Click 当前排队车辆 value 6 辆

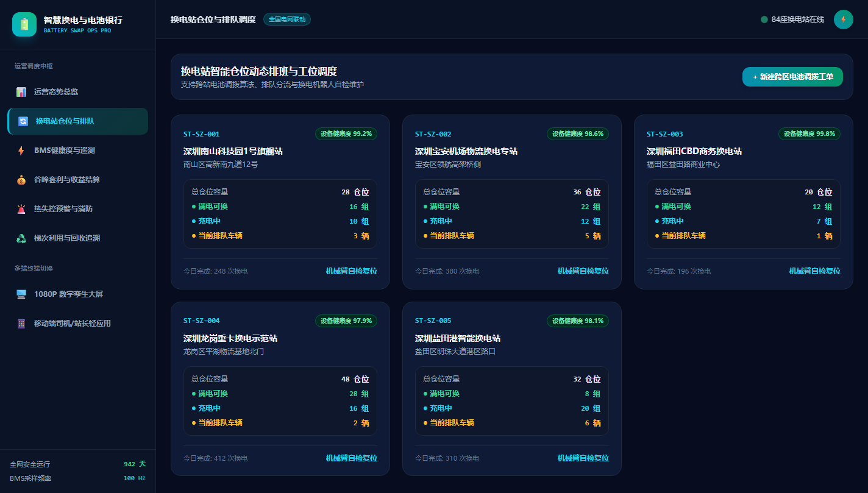tap(593, 423)
